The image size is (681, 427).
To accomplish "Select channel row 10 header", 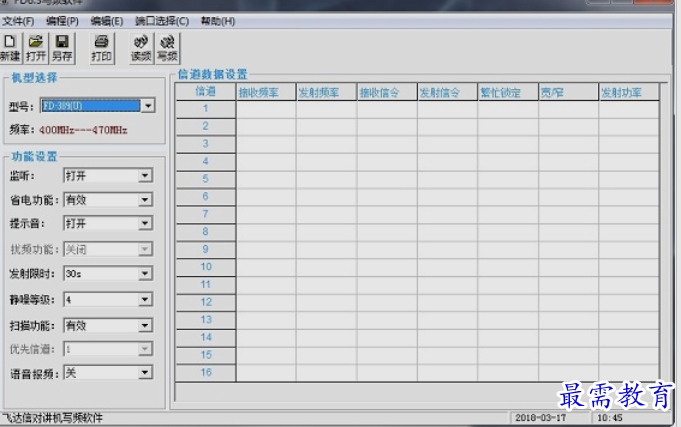I will [x=206, y=267].
